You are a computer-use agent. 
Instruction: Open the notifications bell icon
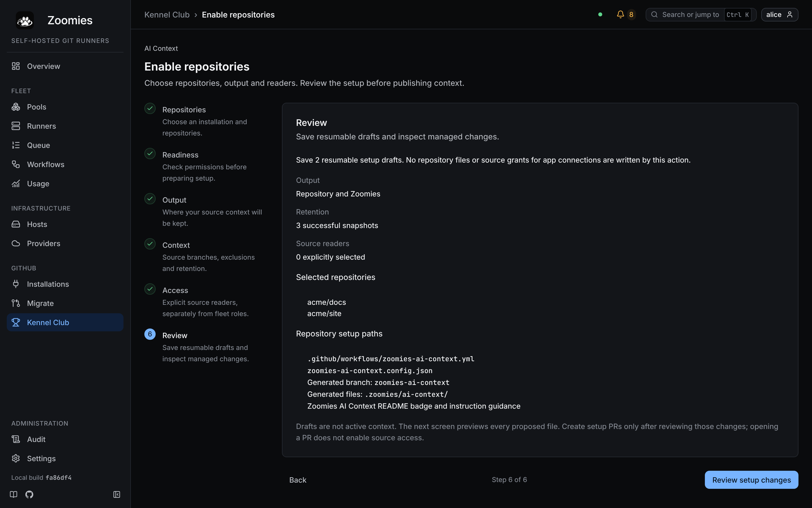[620, 14]
